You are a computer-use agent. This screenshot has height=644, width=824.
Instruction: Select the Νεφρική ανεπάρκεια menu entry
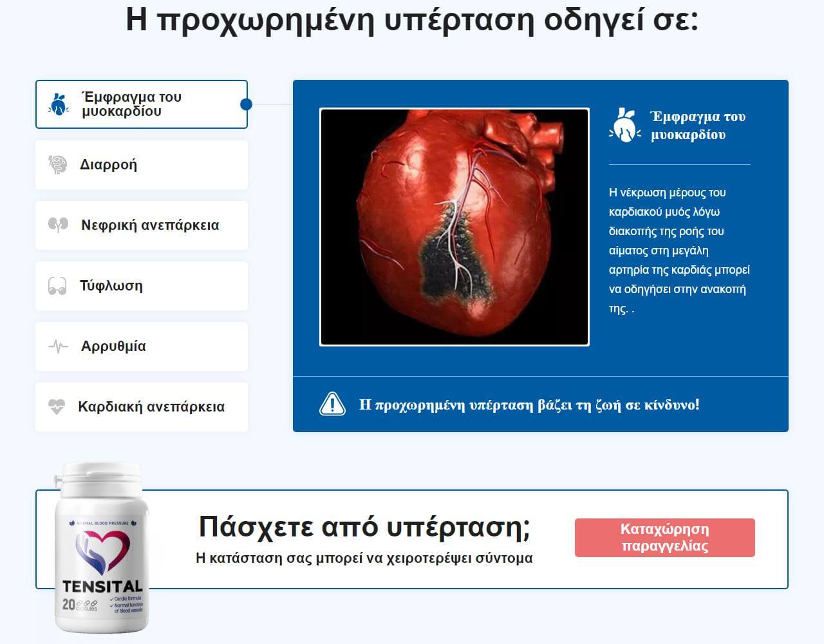(142, 225)
